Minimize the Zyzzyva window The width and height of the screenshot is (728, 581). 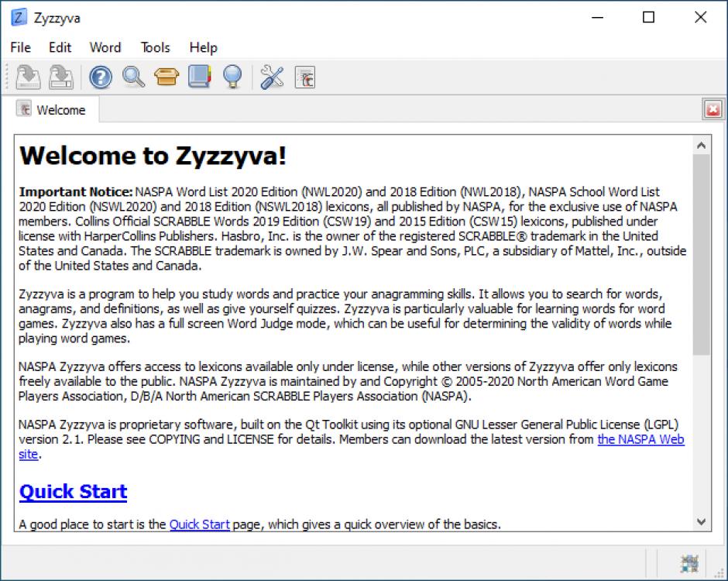tap(598, 17)
